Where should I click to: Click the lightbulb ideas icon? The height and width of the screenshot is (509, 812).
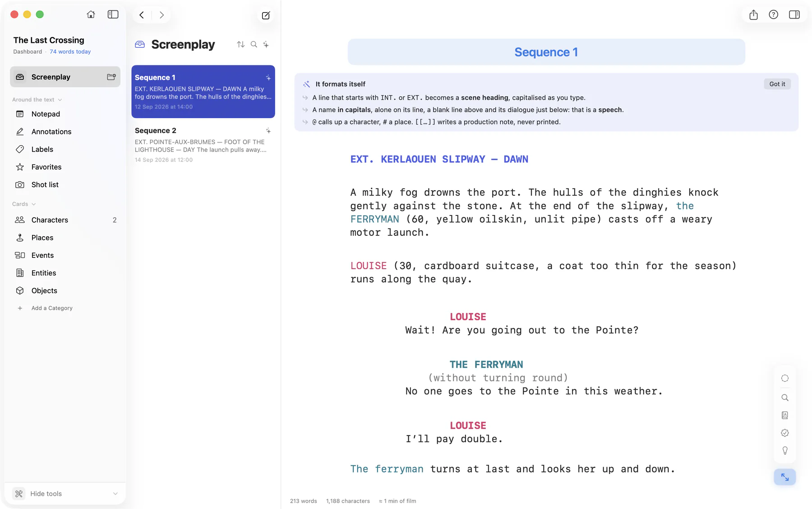click(785, 450)
